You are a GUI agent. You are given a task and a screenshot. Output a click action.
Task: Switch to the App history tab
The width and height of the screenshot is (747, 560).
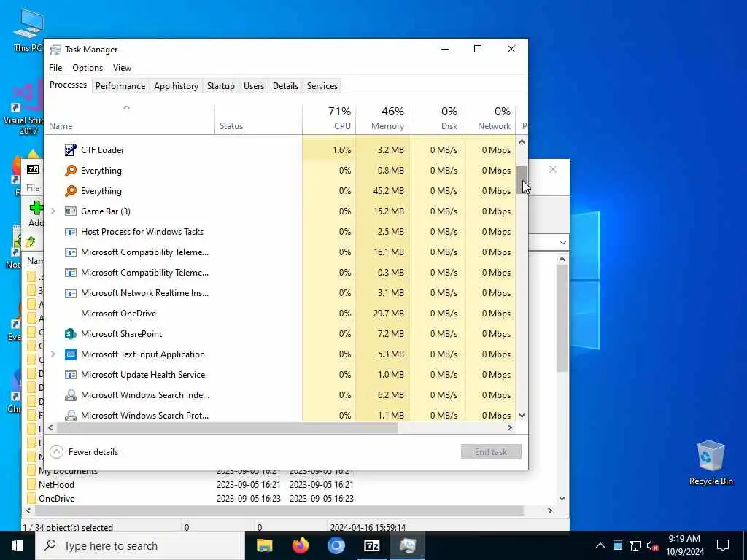point(176,86)
